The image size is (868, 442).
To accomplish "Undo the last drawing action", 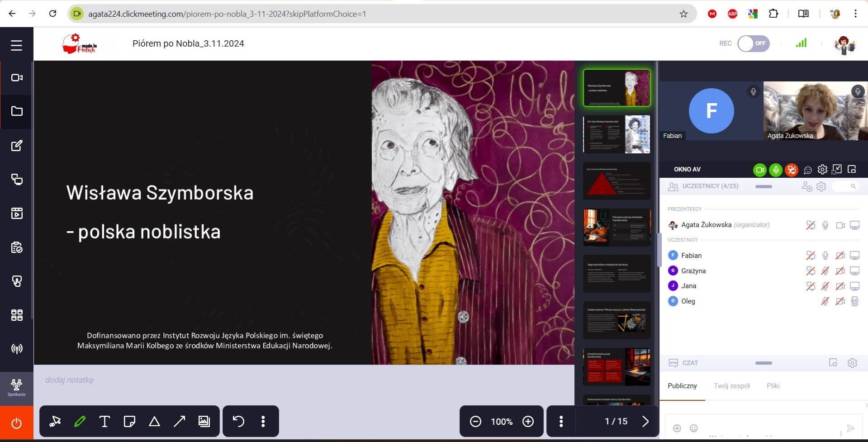I will click(x=238, y=422).
